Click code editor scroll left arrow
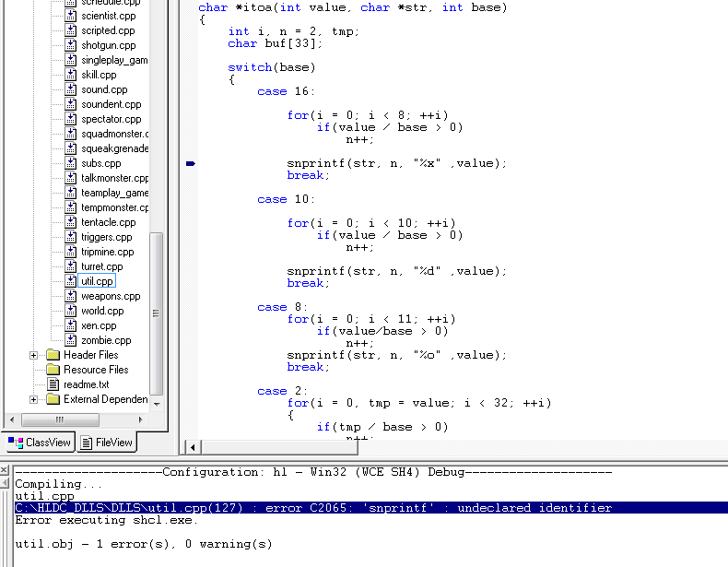 [x=193, y=448]
